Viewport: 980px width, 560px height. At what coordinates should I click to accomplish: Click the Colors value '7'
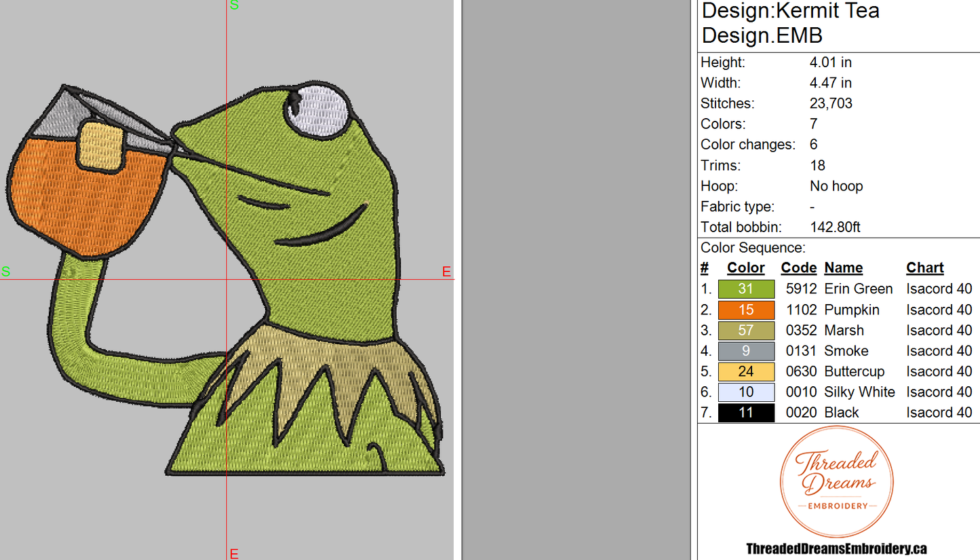pyautogui.click(x=814, y=124)
